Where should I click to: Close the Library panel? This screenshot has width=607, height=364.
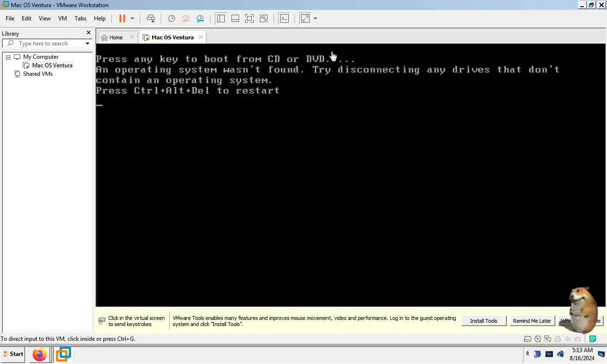tap(88, 33)
